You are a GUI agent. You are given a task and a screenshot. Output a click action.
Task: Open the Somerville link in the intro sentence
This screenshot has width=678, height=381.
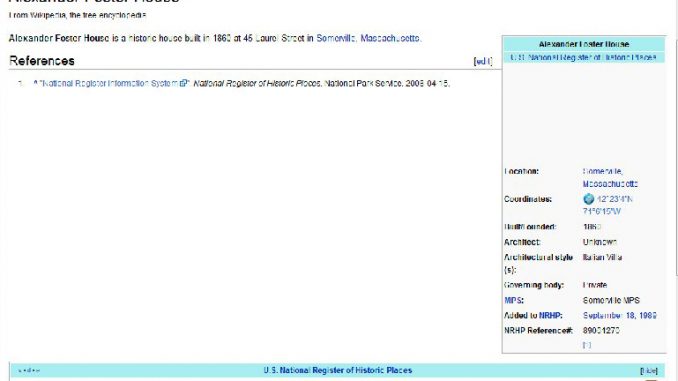pyautogui.click(x=336, y=38)
